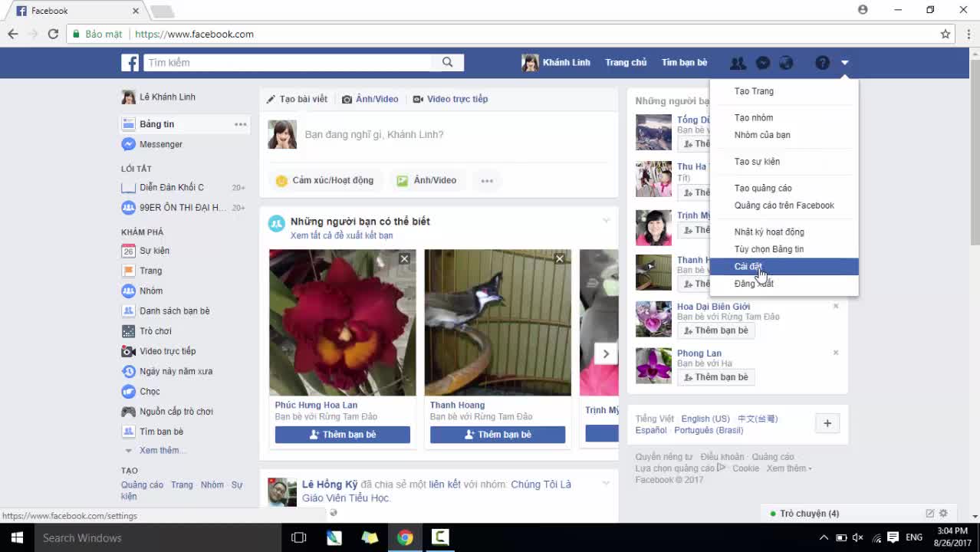Open Ngày này năm xưa
The image size is (980, 552).
176,371
